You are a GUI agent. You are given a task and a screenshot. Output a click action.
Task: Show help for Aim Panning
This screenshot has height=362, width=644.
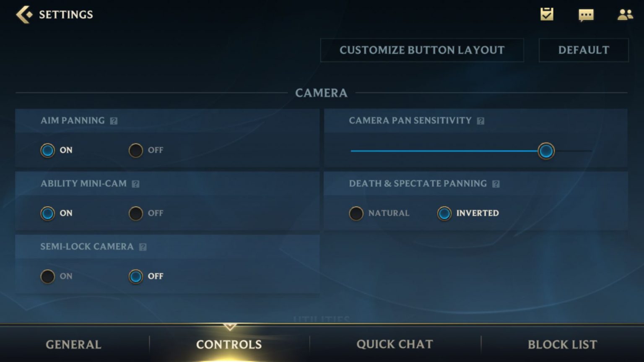114,121
